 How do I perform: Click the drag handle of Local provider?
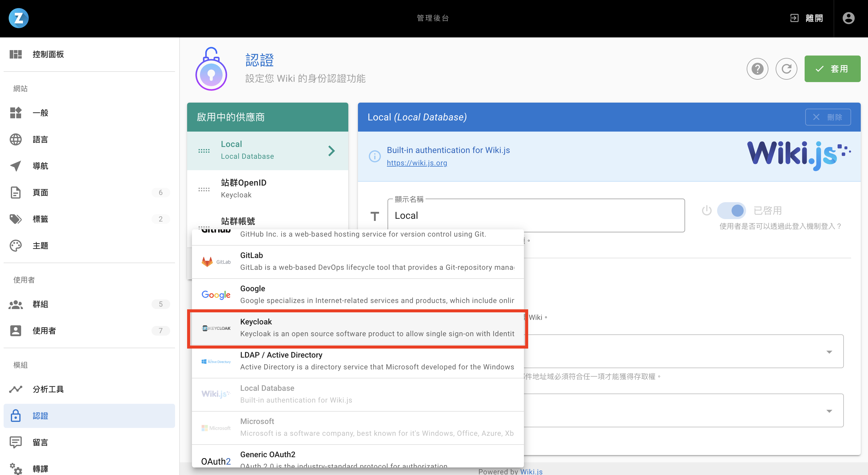pos(204,151)
